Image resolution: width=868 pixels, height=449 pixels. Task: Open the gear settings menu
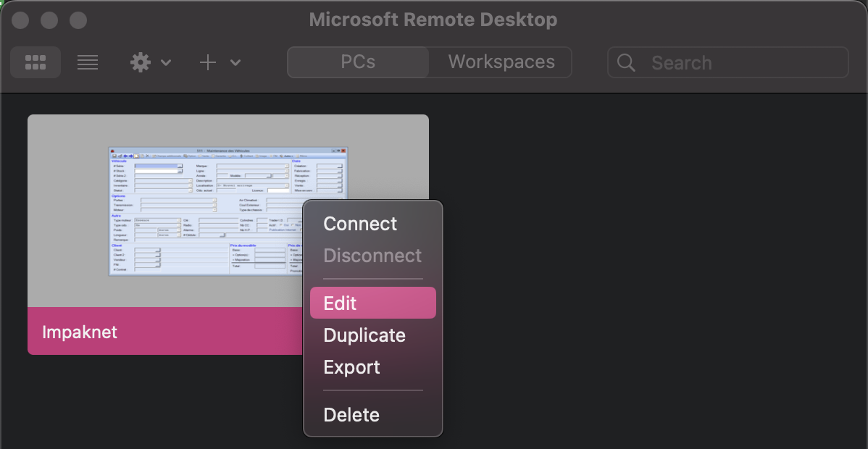[141, 62]
